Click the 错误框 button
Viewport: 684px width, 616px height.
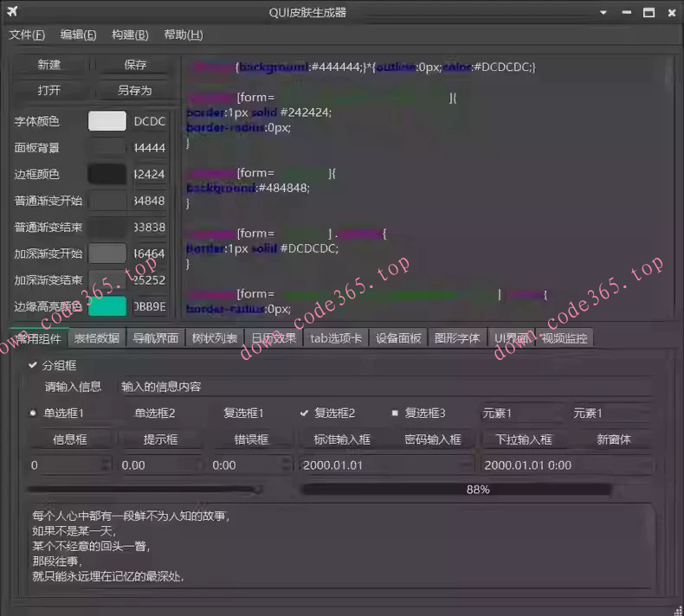tap(251, 440)
